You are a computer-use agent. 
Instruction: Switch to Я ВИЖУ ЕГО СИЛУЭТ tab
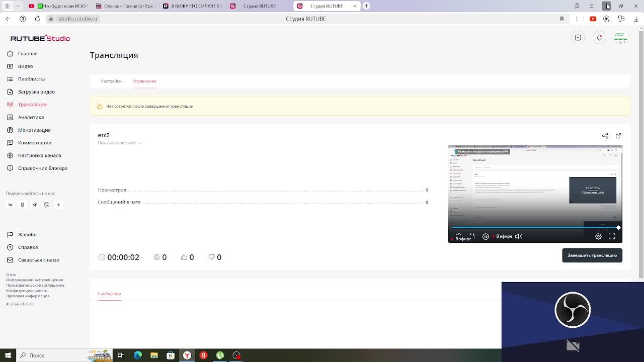(x=193, y=6)
